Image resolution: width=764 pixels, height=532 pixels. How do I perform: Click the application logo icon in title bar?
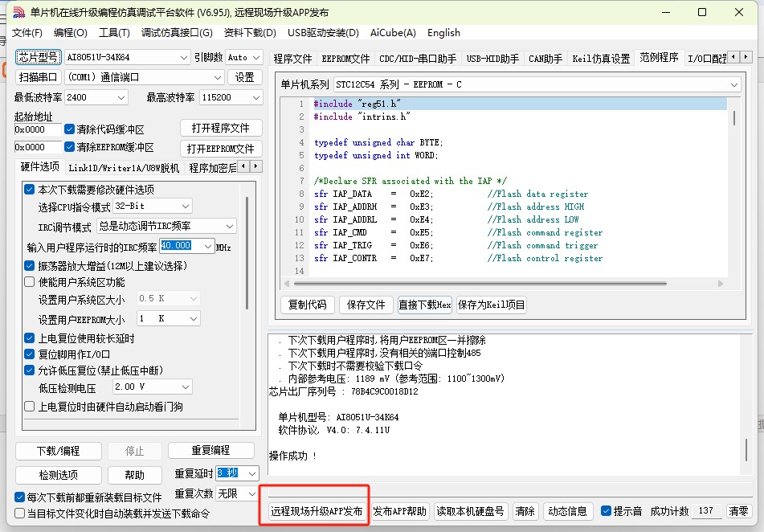click(18, 12)
